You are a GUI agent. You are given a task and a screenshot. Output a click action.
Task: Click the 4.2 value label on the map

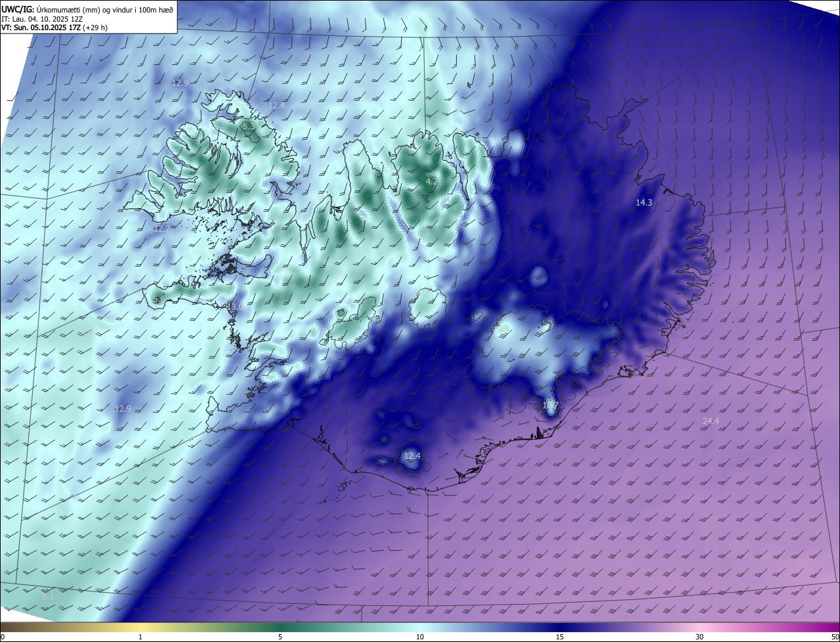(x=431, y=181)
